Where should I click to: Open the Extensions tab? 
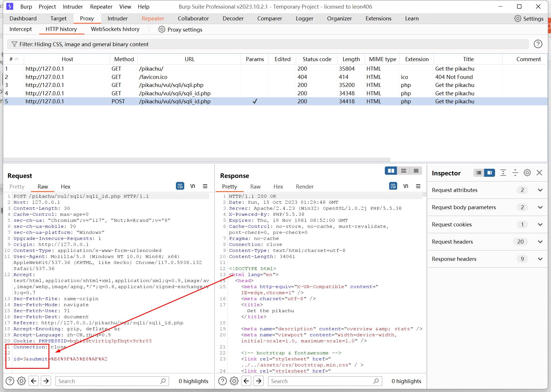378,18
